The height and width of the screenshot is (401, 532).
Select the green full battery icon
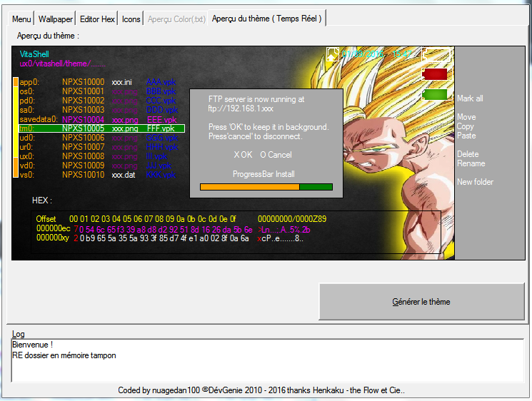point(435,95)
